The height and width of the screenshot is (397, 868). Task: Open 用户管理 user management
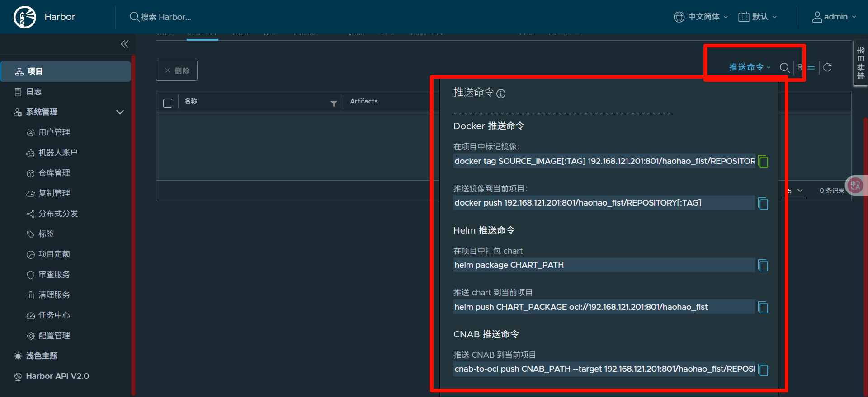click(x=54, y=132)
